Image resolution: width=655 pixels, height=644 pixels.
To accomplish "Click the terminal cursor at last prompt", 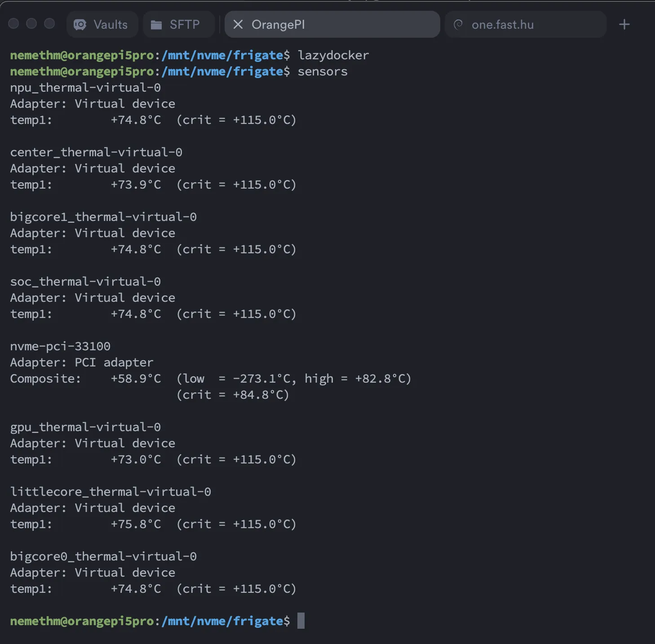I will tap(301, 621).
